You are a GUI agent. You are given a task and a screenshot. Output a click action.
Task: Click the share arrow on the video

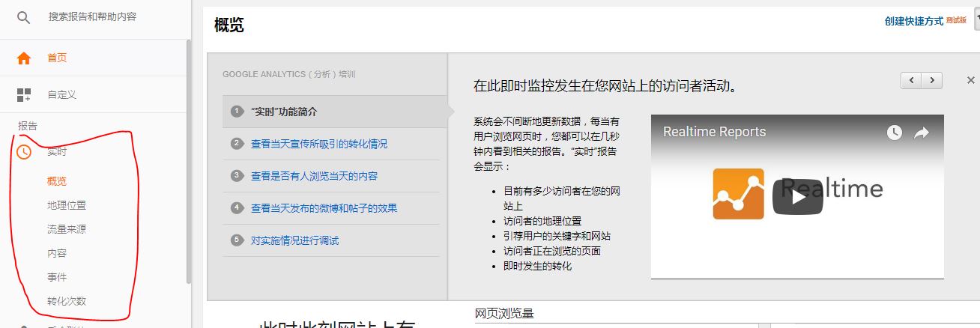922,133
